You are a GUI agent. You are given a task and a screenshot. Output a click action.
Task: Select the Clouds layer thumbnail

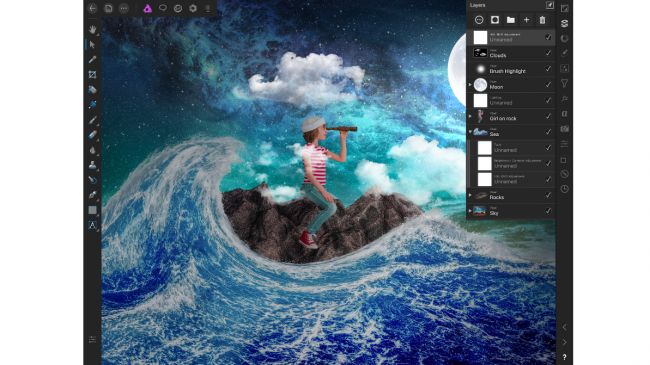pyautogui.click(x=480, y=53)
